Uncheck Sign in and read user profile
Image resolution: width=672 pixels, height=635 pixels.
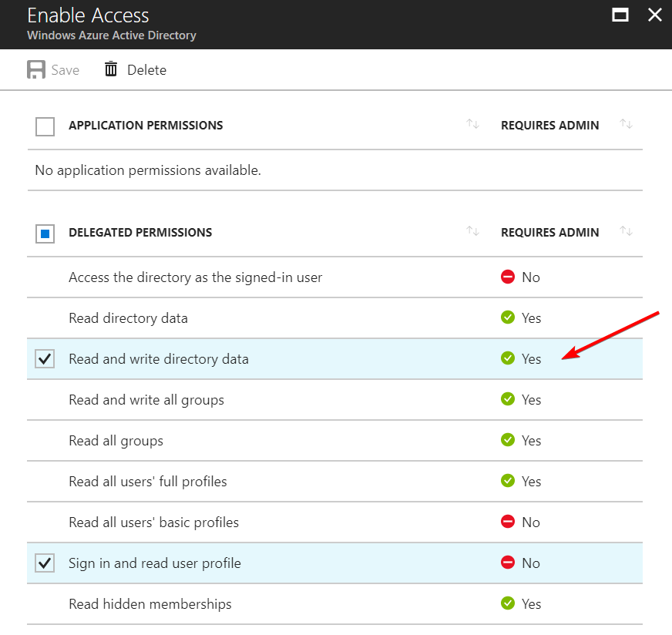pos(45,563)
